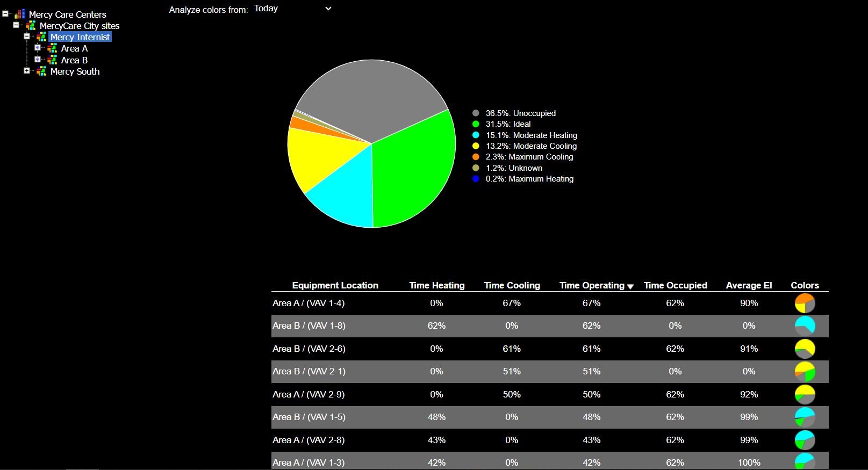This screenshot has height=470, width=868.
Task: Toggle the Unoccupied legend entry
Action: pyautogui.click(x=520, y=113)
